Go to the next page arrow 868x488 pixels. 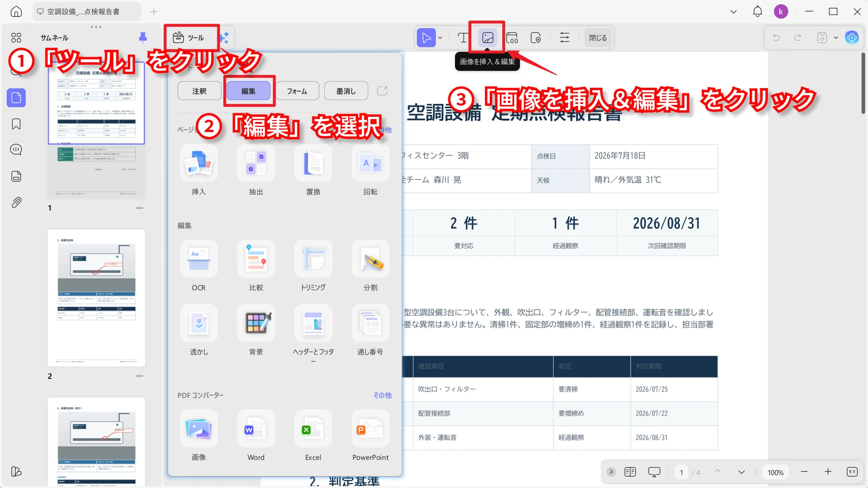[x=741, y=472]
